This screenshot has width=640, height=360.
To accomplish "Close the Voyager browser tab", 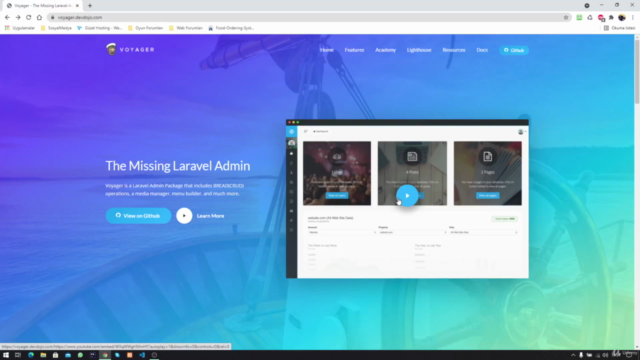I will pyautogui.click(x=77, y=6).
